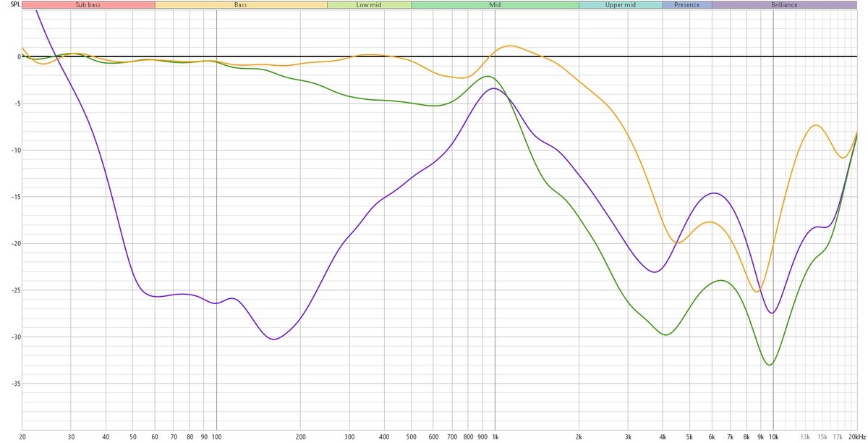Click the 13k frequency axis label

[805, 437]
